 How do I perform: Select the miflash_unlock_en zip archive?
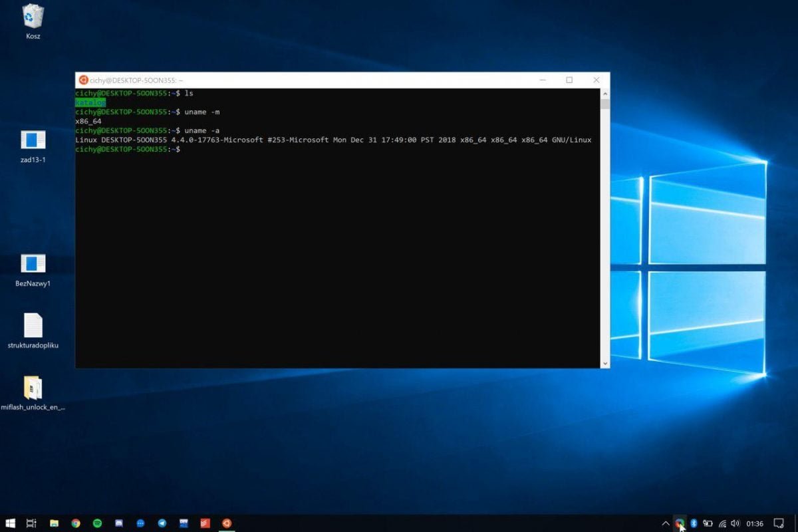(x=33, y=393)
